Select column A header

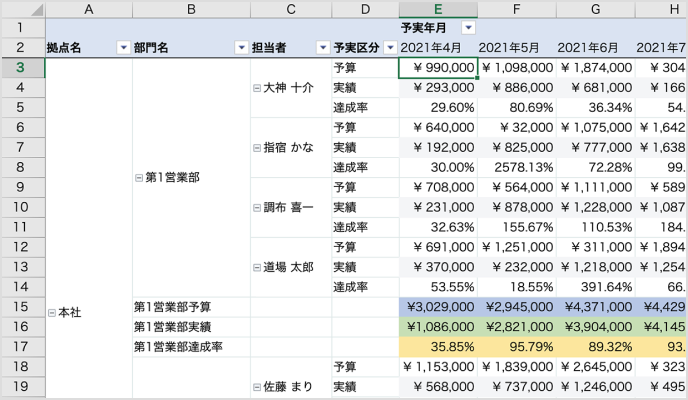[x=89, y=9]
